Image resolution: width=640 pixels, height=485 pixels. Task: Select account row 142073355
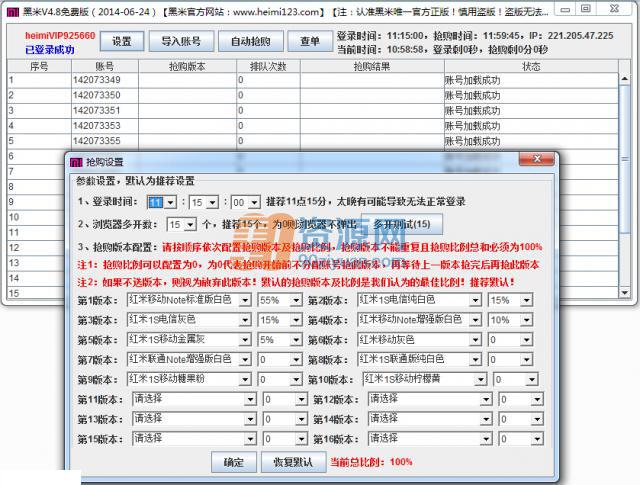point(313,141)
